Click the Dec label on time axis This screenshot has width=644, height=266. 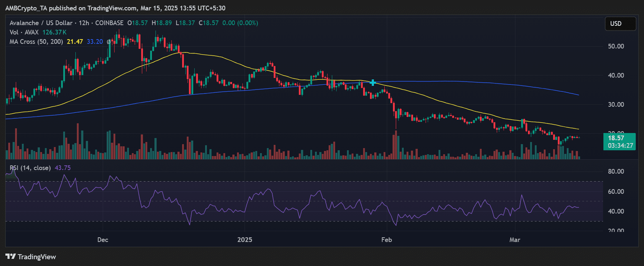coord(103,240)
